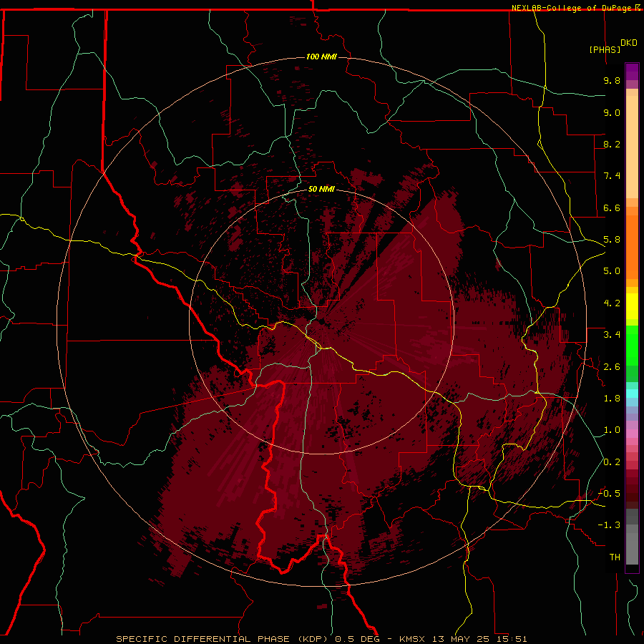Viewport: 644px width, 644px height.
Task: Click the 2.6 color scale value
Action: [612, 367]
